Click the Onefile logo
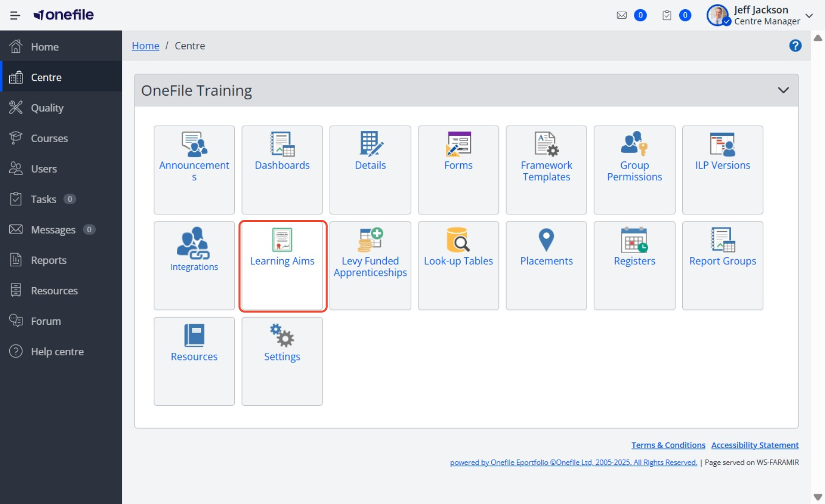This screenshot has height=504, width=825. [64, 15]
